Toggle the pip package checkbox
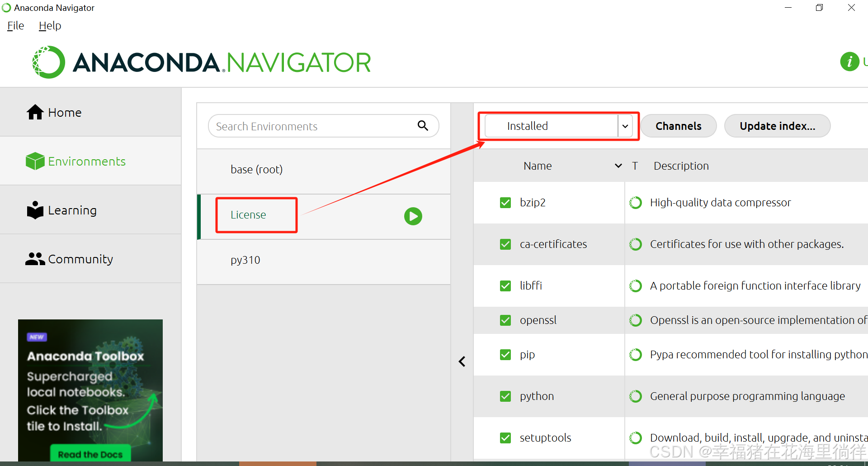The height and width of the screenshot is (466, 868). 505,355
